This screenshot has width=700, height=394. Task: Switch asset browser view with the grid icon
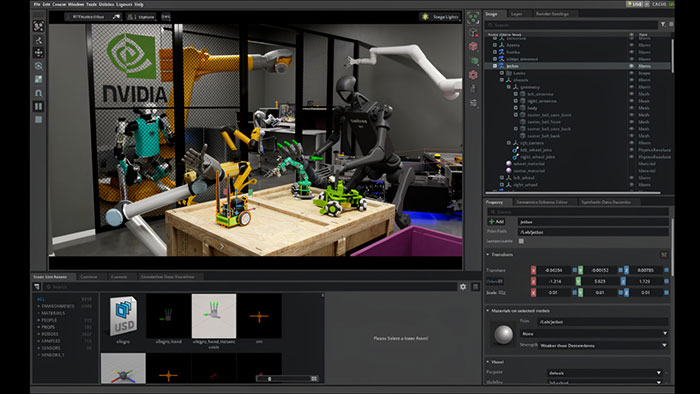coord(475,287)
